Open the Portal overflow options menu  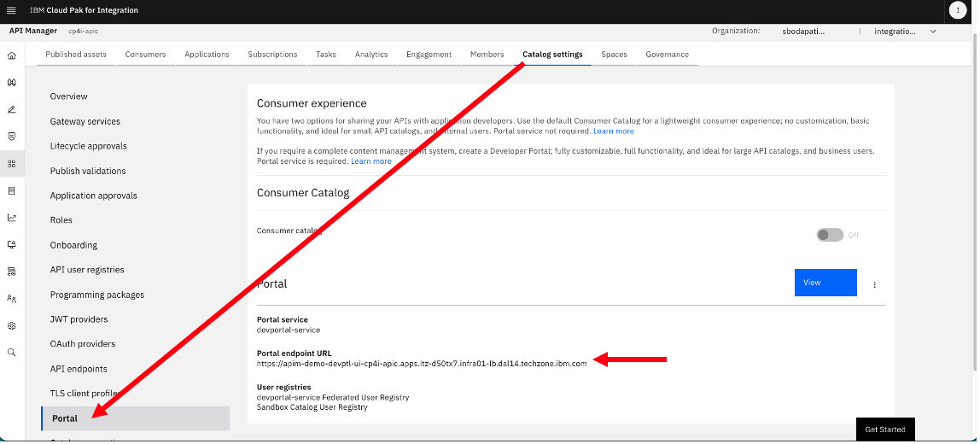pos(874,284)
